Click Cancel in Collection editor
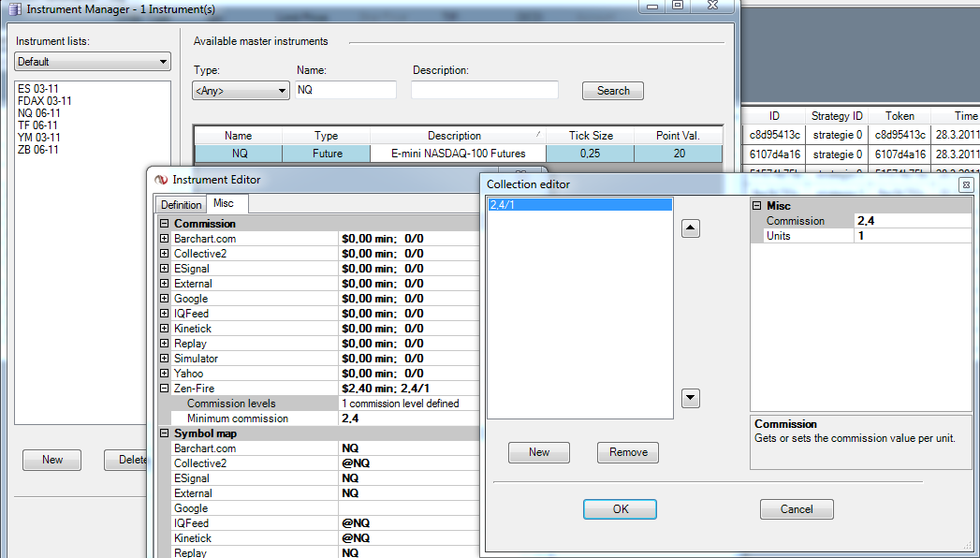The height and width of the screenshot is (558, 980). click(x=797, y=509)
